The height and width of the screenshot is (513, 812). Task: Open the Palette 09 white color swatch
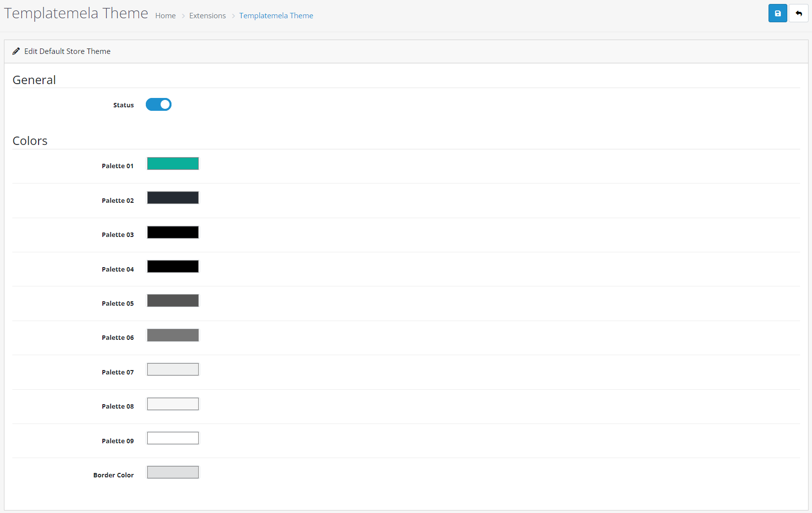tap(173, 438)
